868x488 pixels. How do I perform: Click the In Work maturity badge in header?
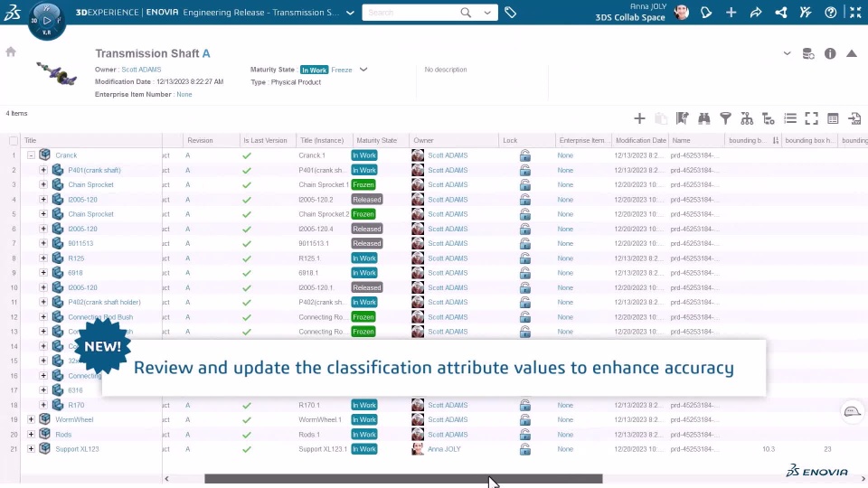click(314, 70)
